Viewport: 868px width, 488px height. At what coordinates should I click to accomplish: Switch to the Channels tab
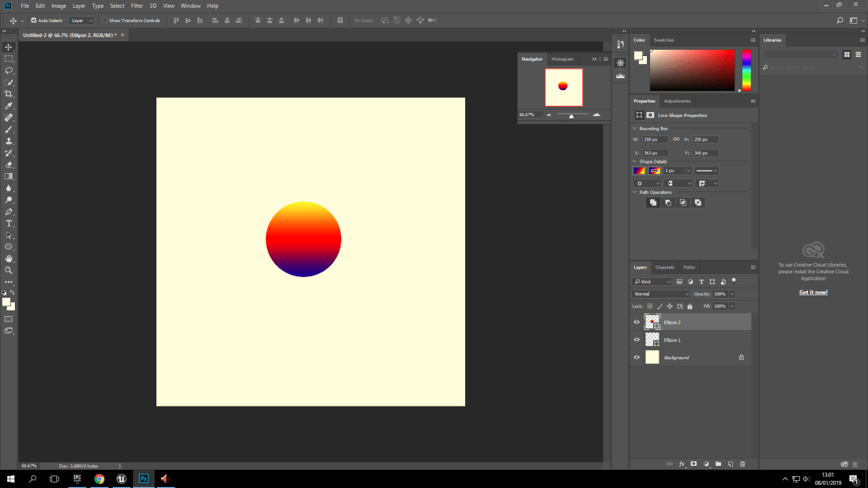click(x=664, y=267)
